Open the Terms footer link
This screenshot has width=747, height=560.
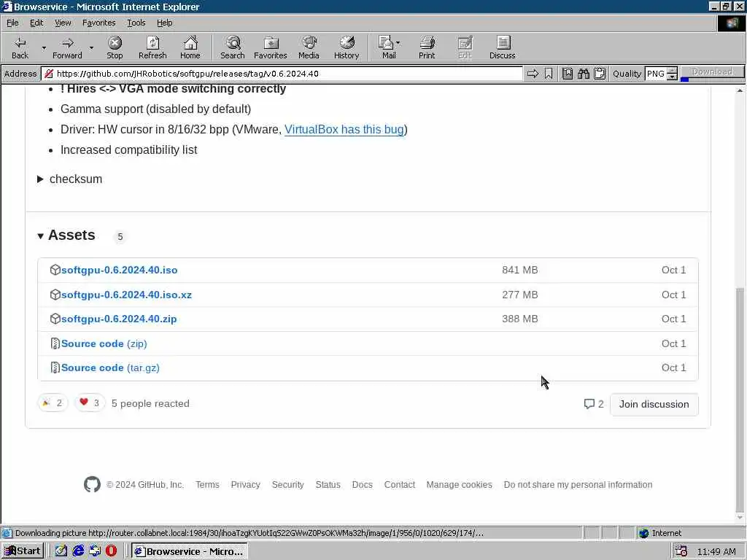click(207, 484)
